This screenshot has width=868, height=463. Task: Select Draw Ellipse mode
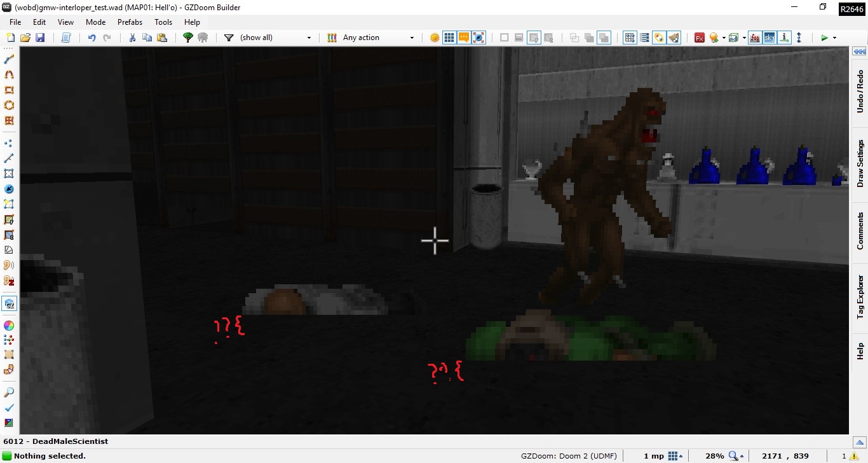click(x=9, y=106)
